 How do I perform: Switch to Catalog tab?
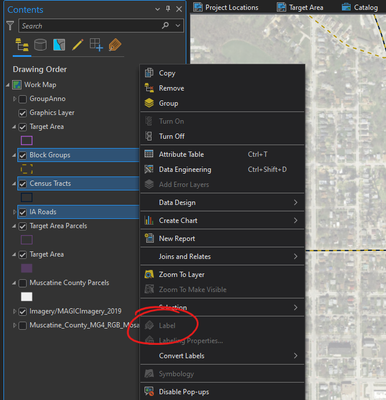[361, 7]
